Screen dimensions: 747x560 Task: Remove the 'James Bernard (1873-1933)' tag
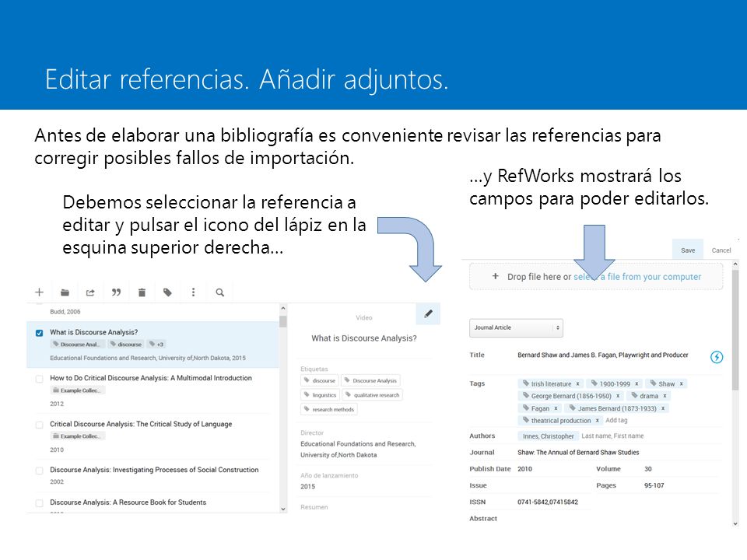663,408
